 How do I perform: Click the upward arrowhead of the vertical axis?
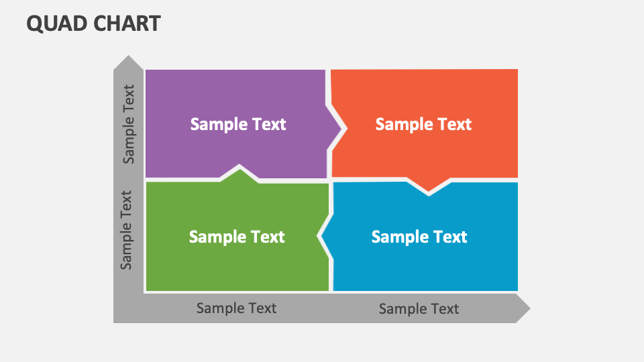tap(128, 63)
